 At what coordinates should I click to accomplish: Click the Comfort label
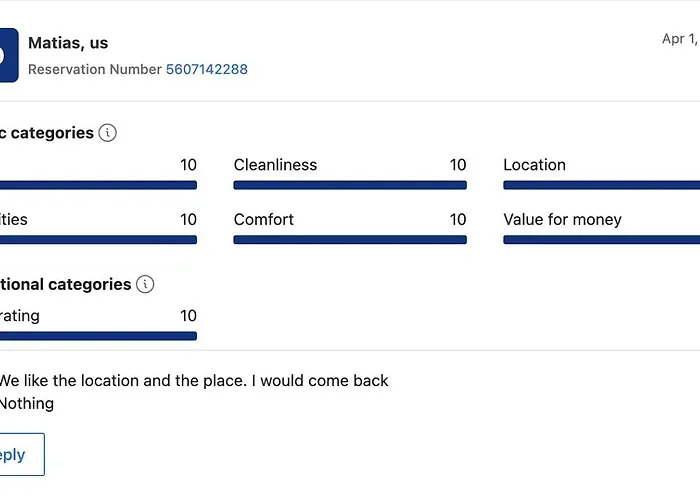(263, 219)
